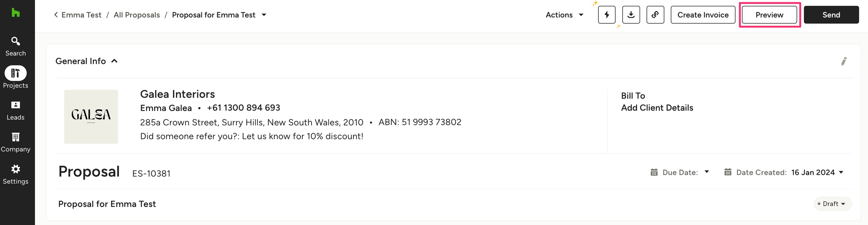The width and height of the screenshot is (868, 225).
Task: Go back to Emma Test project
Action: (x=78, y=15)
